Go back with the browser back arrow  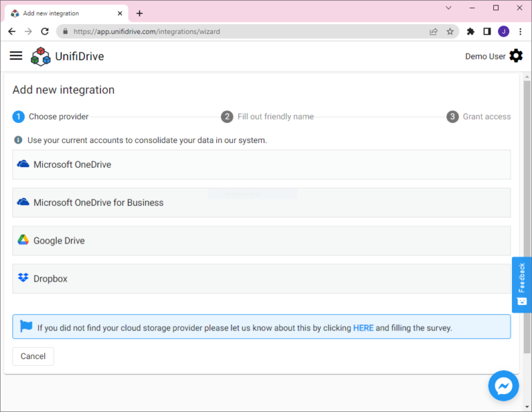[12, 32]
